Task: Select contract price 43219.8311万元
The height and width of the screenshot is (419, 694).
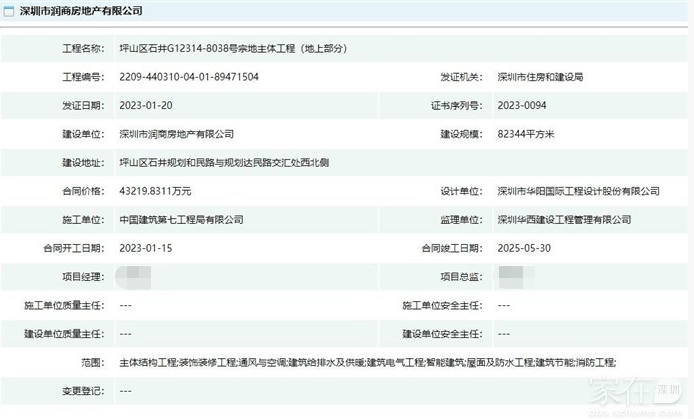Action: coord(155,191)
